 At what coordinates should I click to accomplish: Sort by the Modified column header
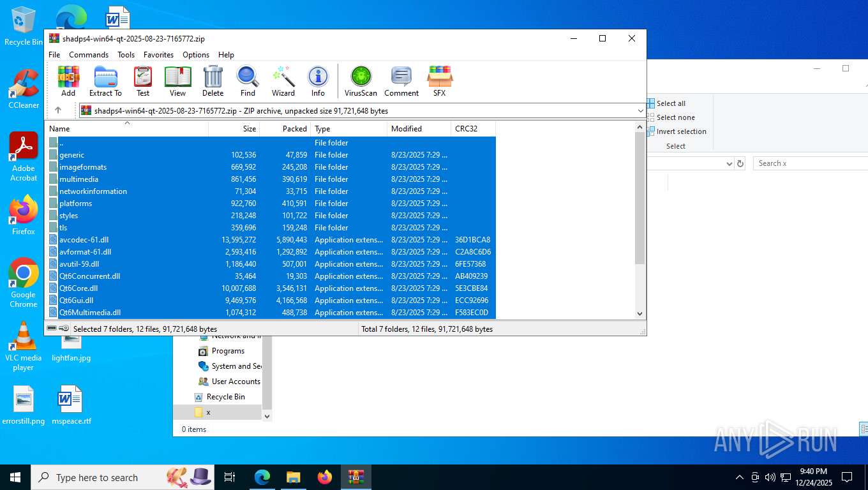(x=419, y=129)
